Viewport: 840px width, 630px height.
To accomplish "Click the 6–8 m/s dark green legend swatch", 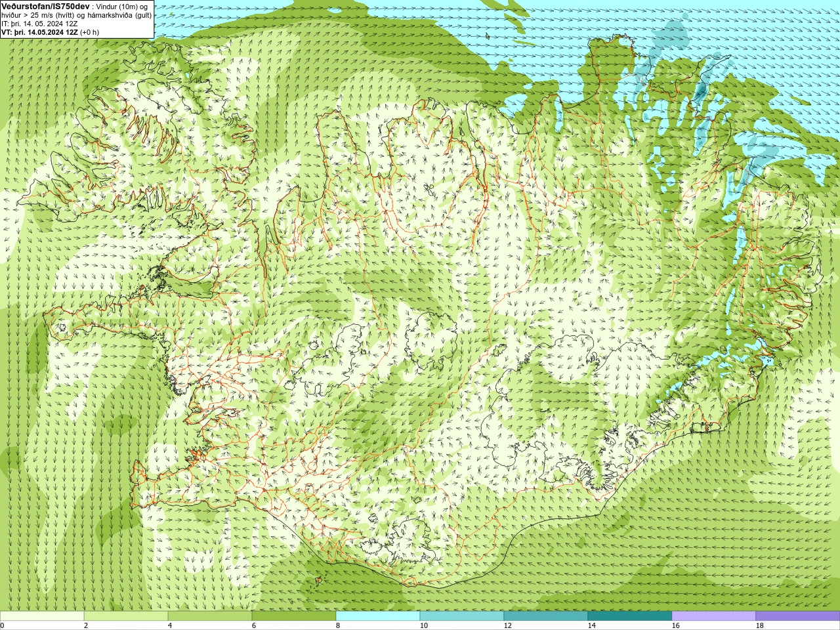I will tap(294, 616).
